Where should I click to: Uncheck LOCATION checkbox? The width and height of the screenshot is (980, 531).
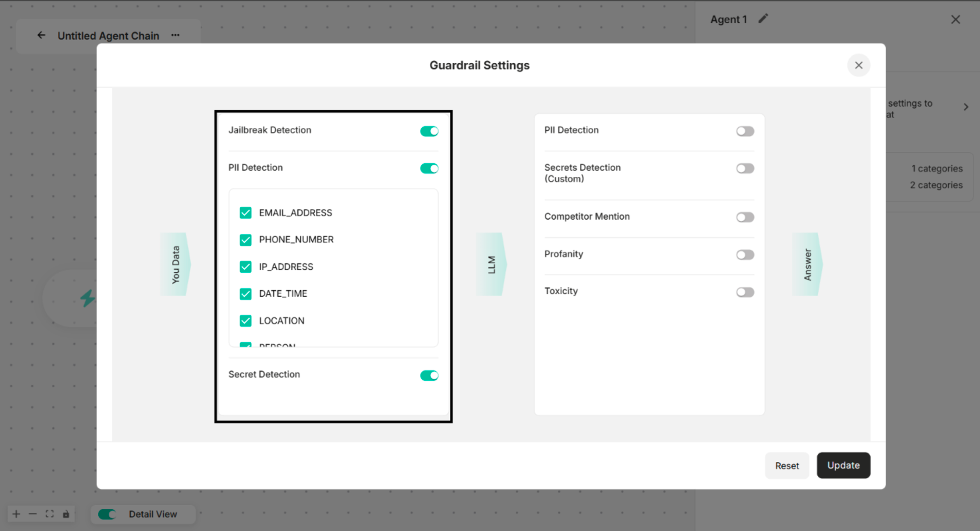click(245, 321)
